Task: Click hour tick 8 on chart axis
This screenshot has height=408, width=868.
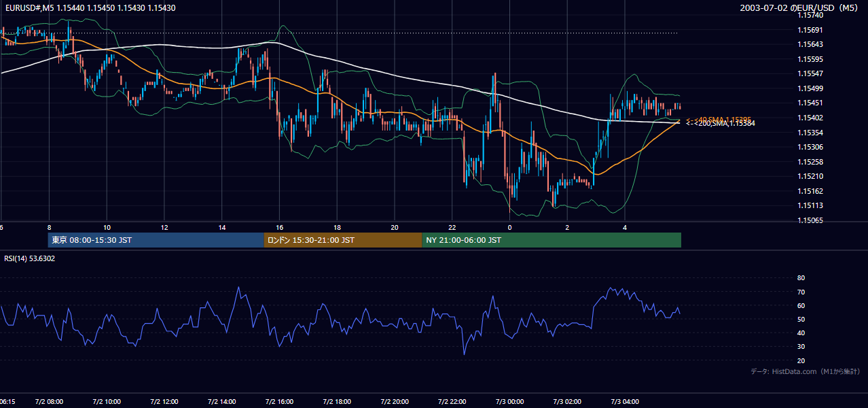Action: point(49,228)
